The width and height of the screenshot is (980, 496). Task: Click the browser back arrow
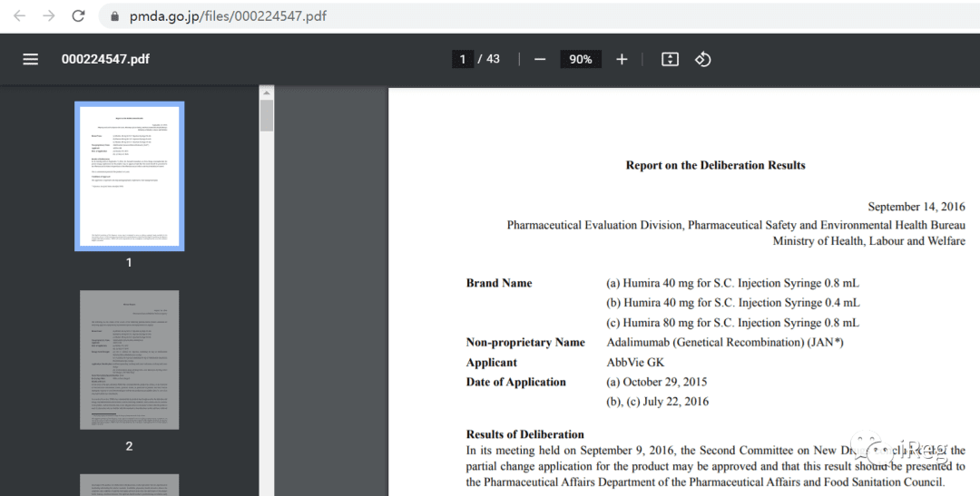[x=19, y=16]
